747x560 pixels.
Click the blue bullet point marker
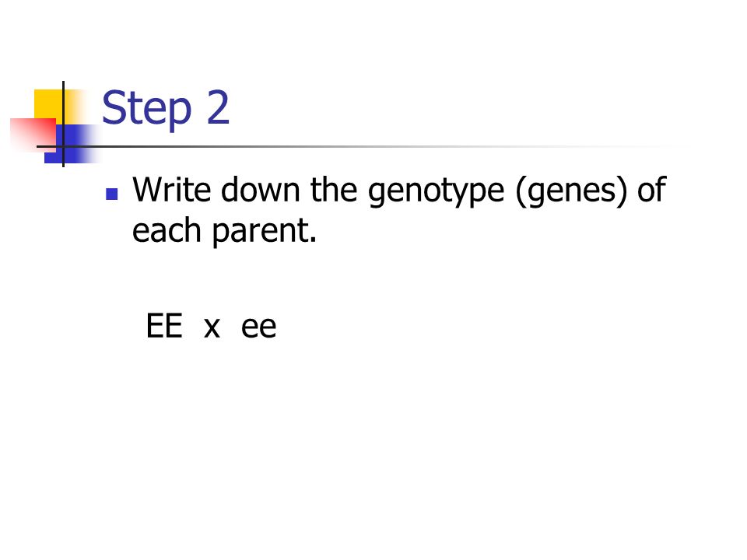(x=112, y=194)
